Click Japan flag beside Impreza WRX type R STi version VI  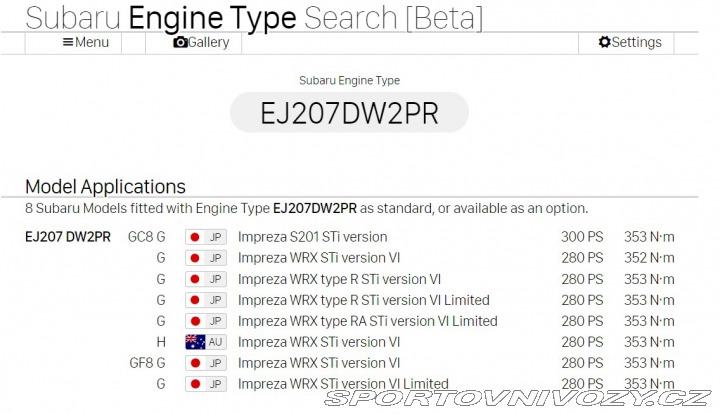point(206,279)
